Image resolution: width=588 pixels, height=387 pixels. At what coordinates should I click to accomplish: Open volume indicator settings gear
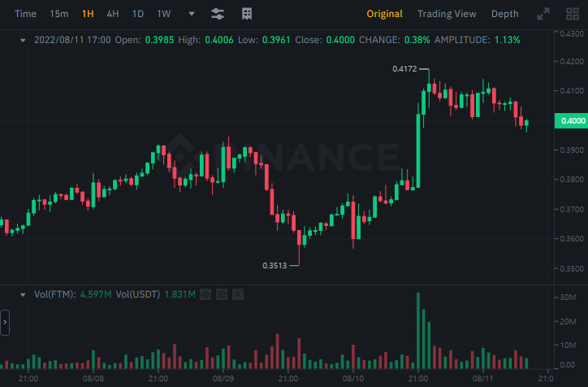[x=222, y=294]
